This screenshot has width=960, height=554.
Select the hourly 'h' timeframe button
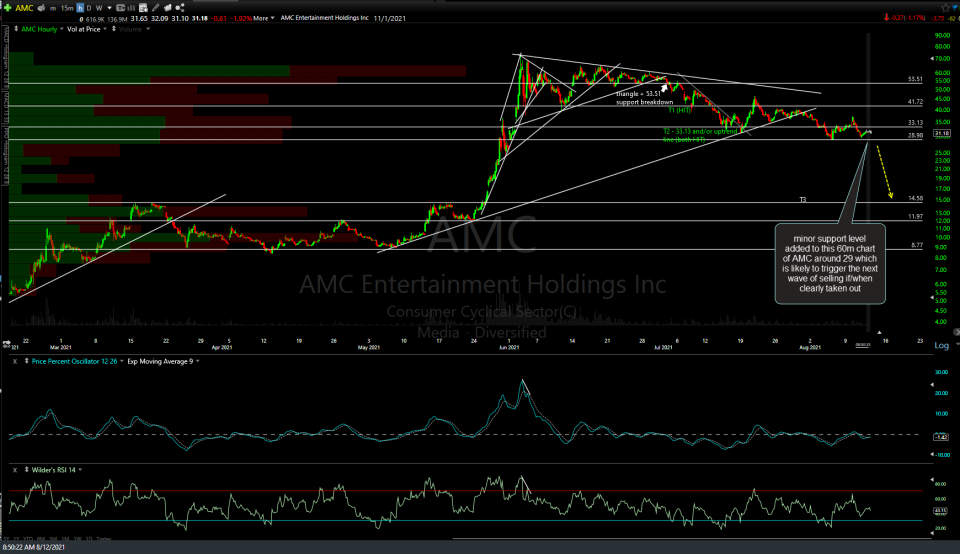80,8
